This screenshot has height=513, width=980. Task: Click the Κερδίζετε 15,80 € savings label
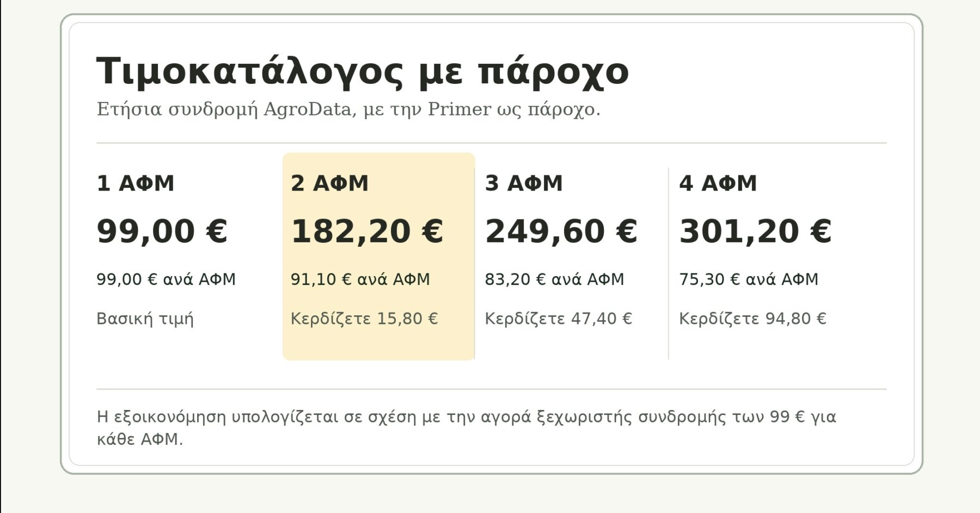pyautogui.click(x=364, y=319)
